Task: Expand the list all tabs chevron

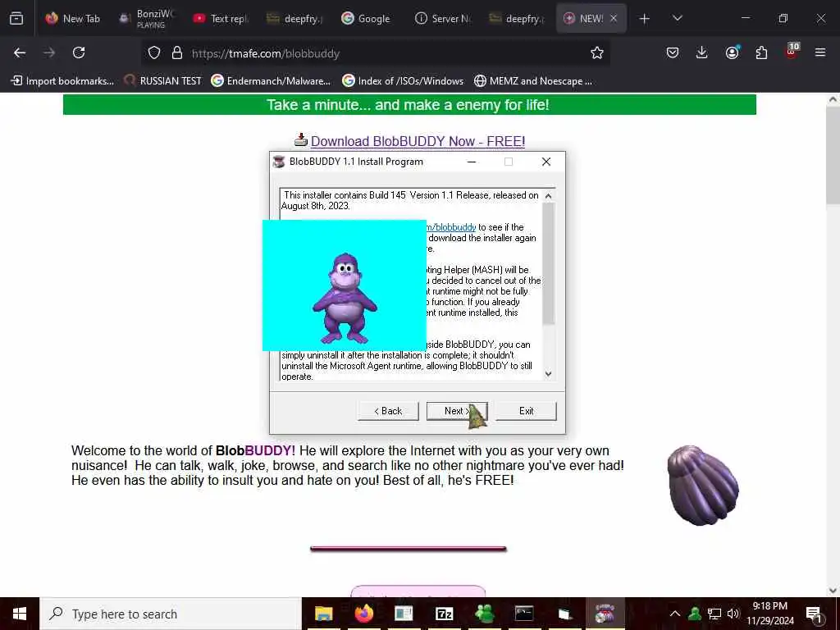Action: pos(677,19)
